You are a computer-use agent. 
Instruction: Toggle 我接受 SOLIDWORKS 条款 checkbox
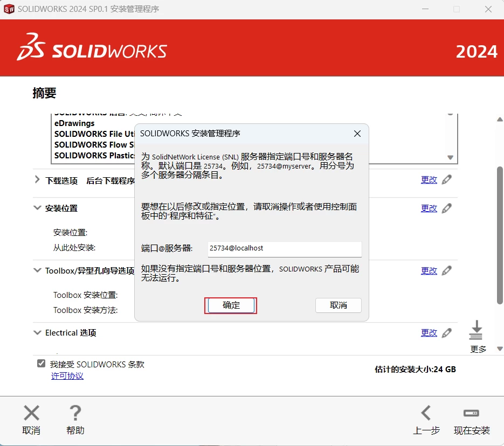pos(42,364)
